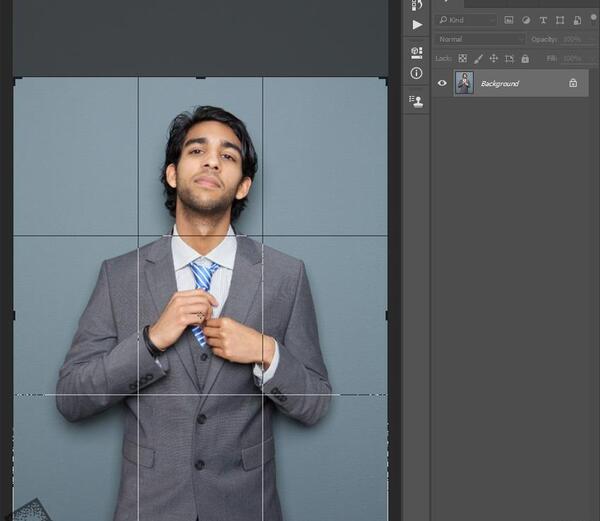Toggle lock all padlock icon
The image size is (600, 521).
[x=525, y=59]
